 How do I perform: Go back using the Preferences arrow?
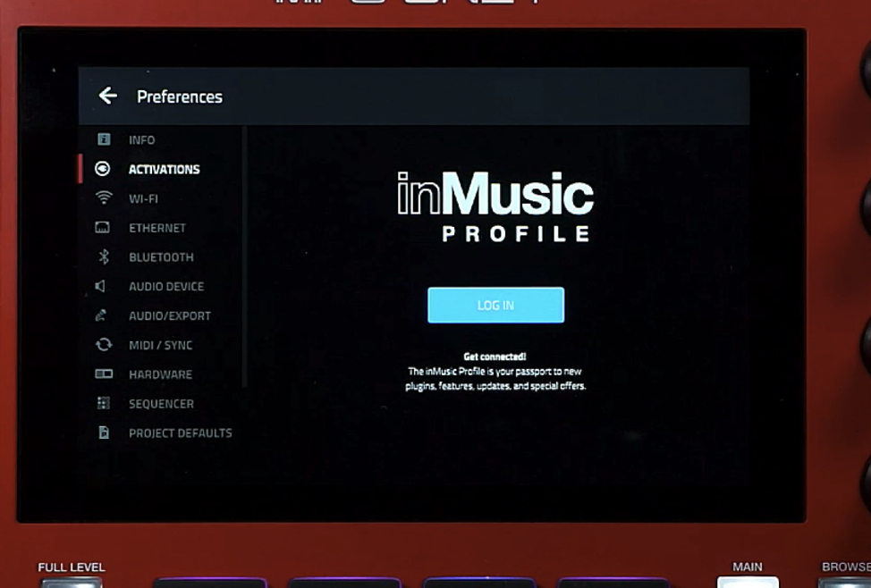[108, 96]
